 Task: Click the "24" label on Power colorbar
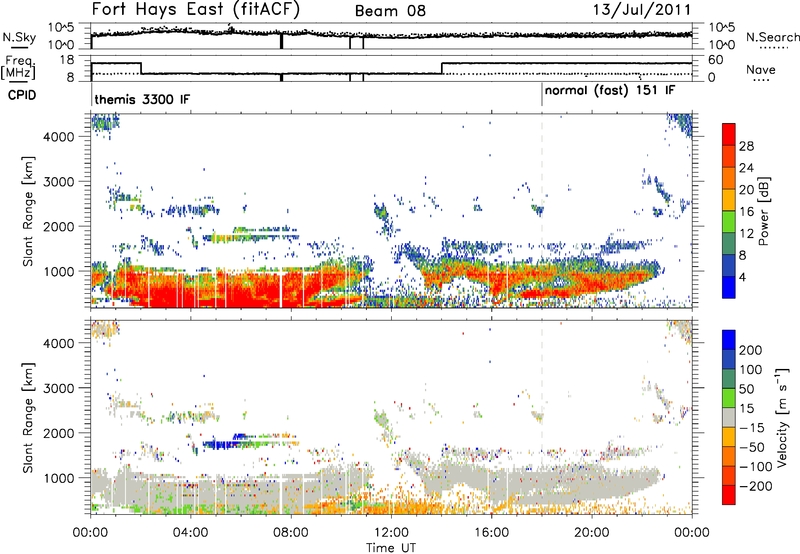pyautogui.click(x=746, y=168)
